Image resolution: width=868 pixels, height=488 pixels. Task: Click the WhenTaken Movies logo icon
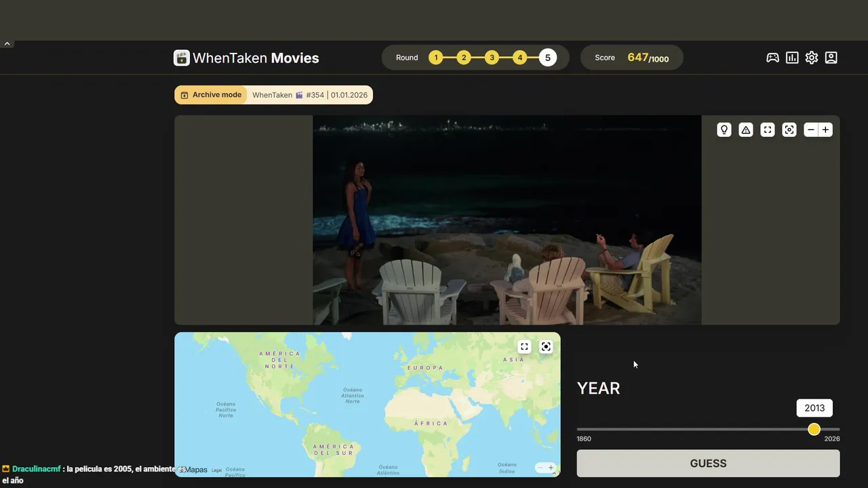tap(181, 58)
